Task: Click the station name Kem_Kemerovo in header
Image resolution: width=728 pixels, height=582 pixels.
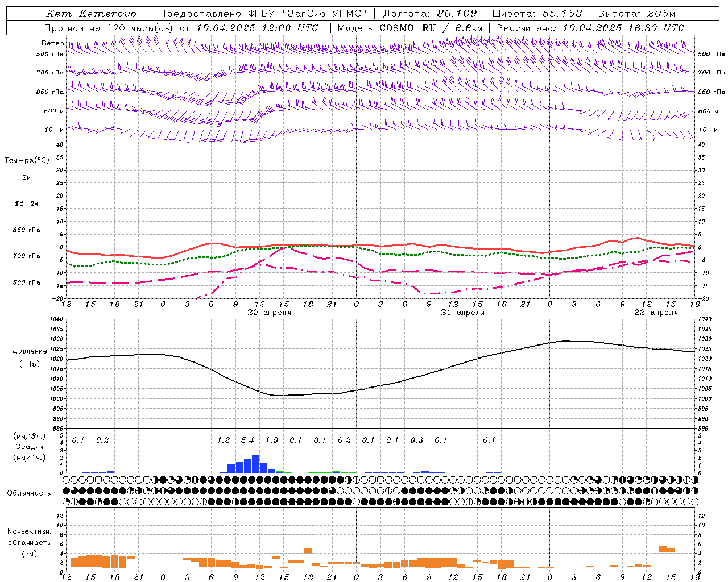Action: coord(91,14)
